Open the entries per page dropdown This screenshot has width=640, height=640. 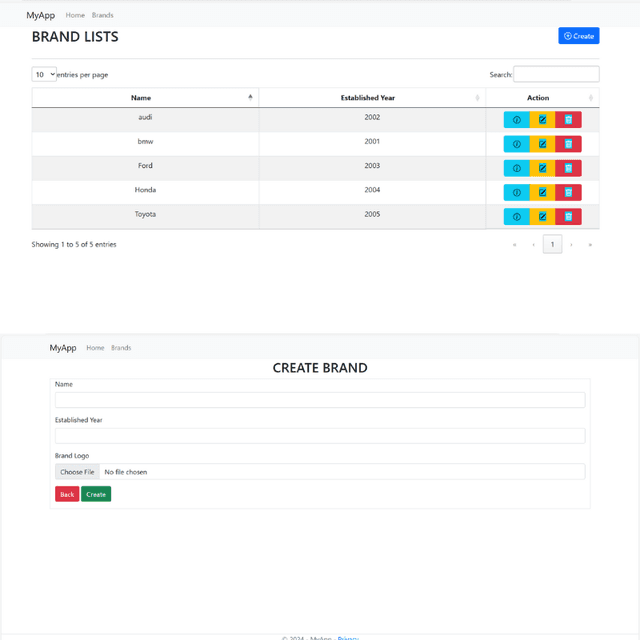coord(44,75)
